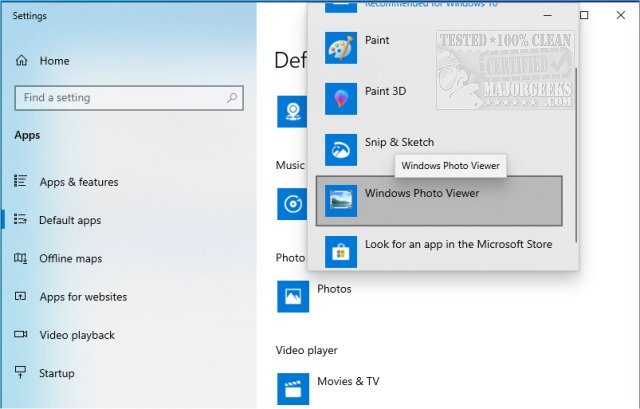Image resolution: width=640 pixels, height=409 pixels.
Task: Click the Snip & Sketch icon
Action: [x=341, y=150]
